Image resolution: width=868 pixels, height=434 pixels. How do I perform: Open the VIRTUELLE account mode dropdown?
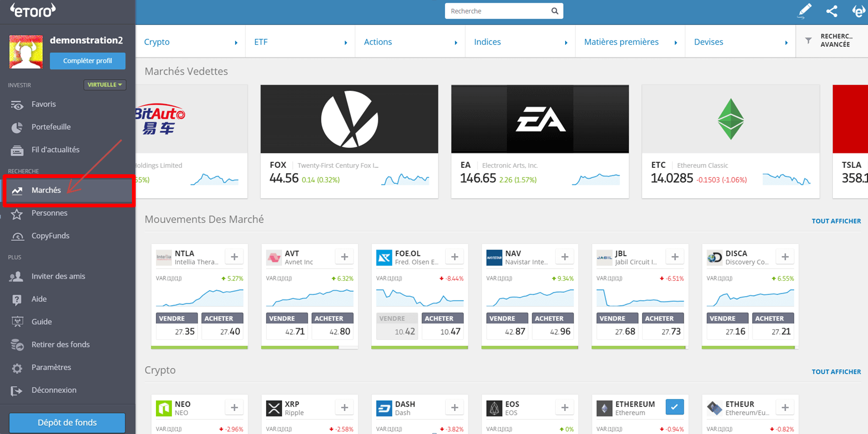(105, 84)
